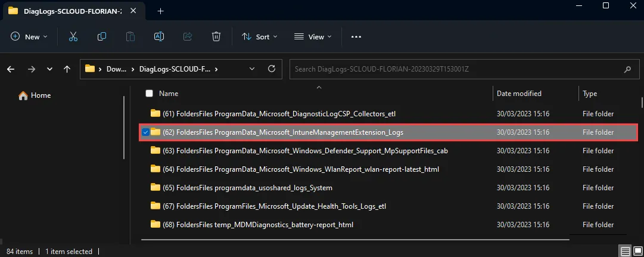Screen dimensions: 644x257
Task: Switch to details view in status bar
Action: 625,251
